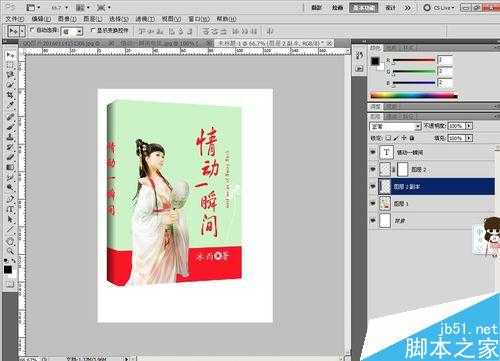This screenshot has height=361, width=500.
Task: Select the Brush tool
Action: coord(10,127)
